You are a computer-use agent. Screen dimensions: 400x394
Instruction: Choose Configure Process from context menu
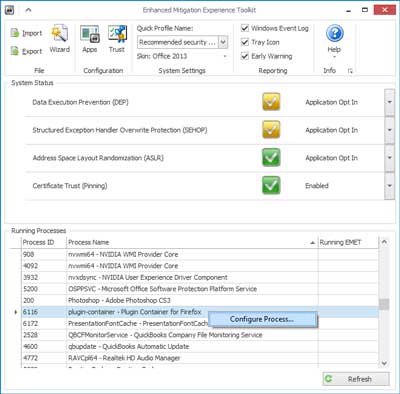click(x=262, y=319)
